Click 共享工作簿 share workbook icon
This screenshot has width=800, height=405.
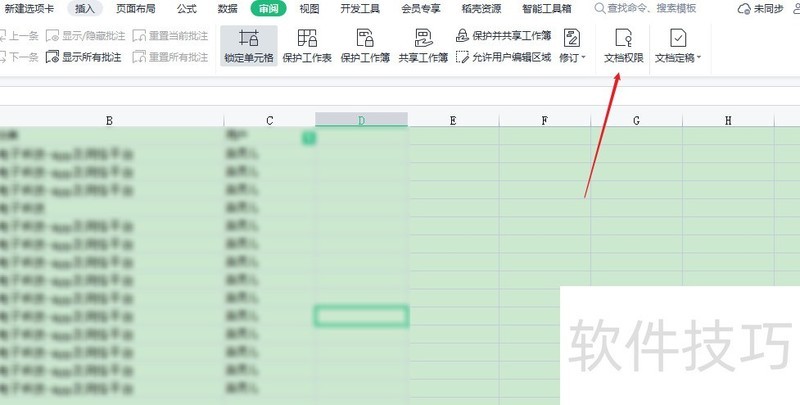point(423,38)
